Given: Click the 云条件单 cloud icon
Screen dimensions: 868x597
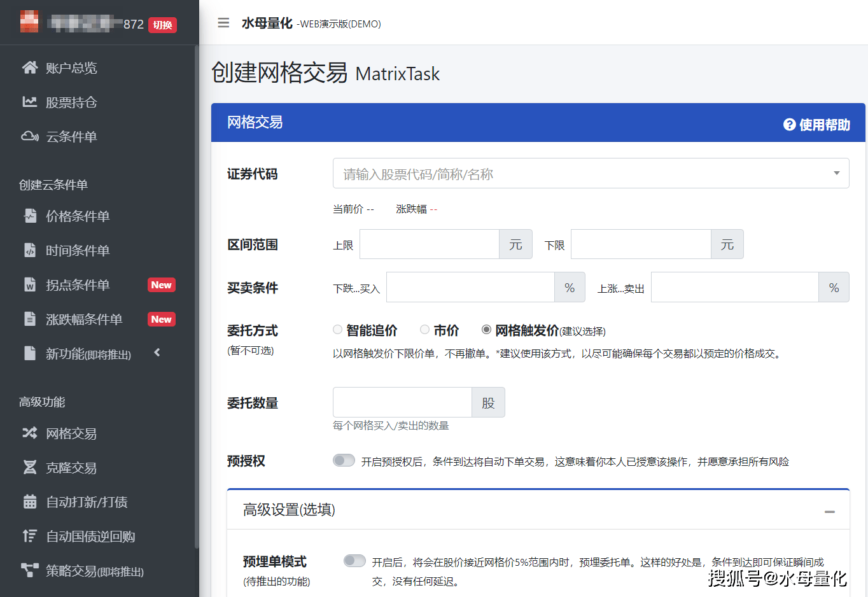Looking at the screenshot, I should pos(30,136).
